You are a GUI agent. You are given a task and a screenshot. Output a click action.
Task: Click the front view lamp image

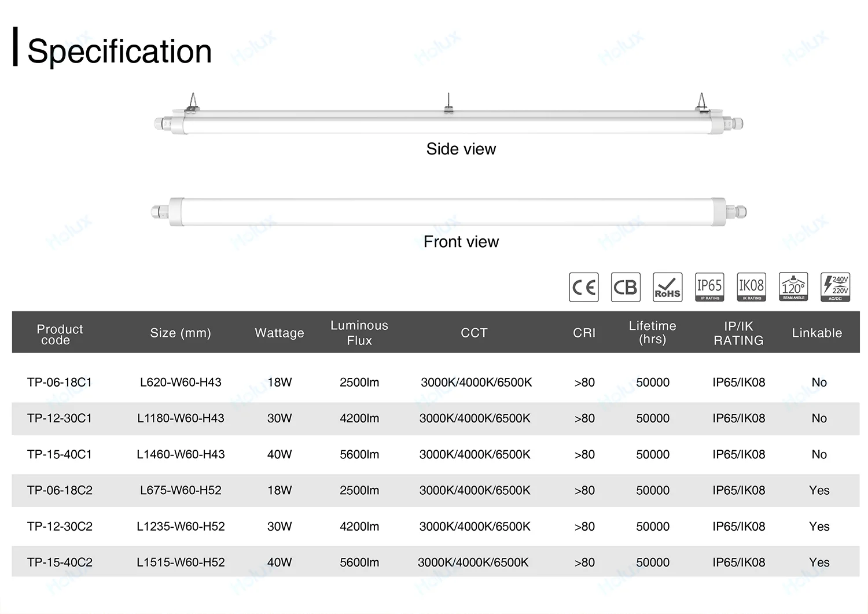[x=448, y=211]
